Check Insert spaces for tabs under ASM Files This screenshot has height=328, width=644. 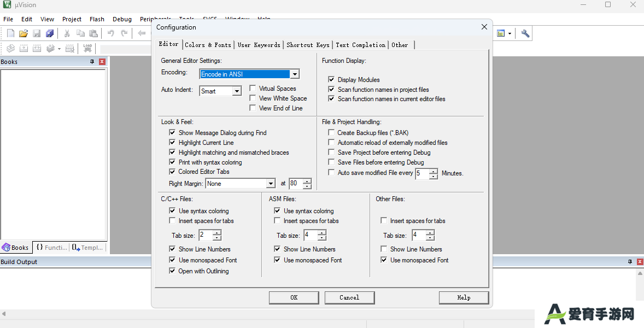278,220
